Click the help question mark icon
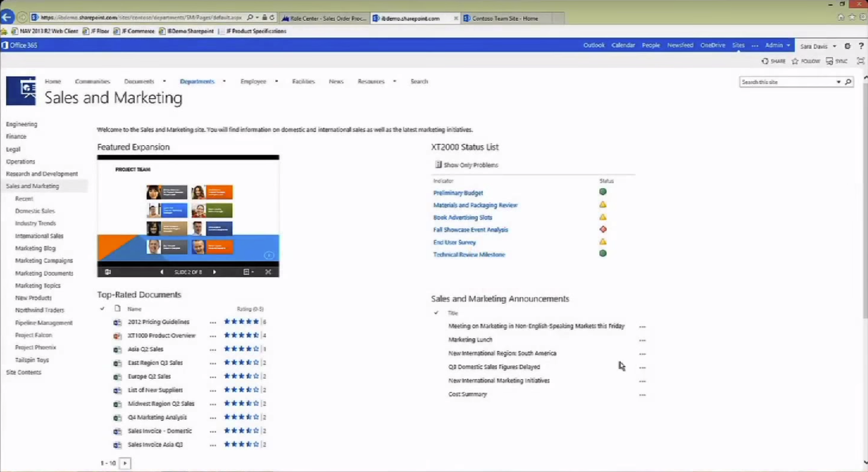Screen dimensions: 868x472 pyautogui.click(x=861, y=46)
